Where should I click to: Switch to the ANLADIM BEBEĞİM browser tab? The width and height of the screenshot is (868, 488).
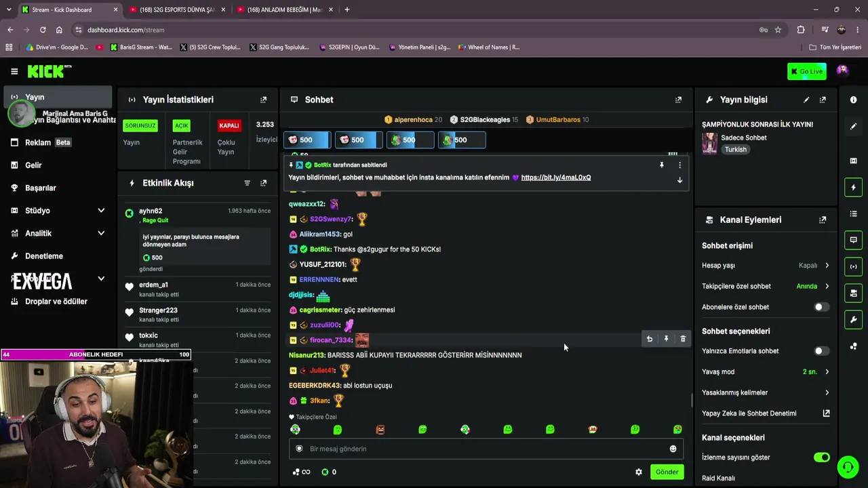[283, 9]
